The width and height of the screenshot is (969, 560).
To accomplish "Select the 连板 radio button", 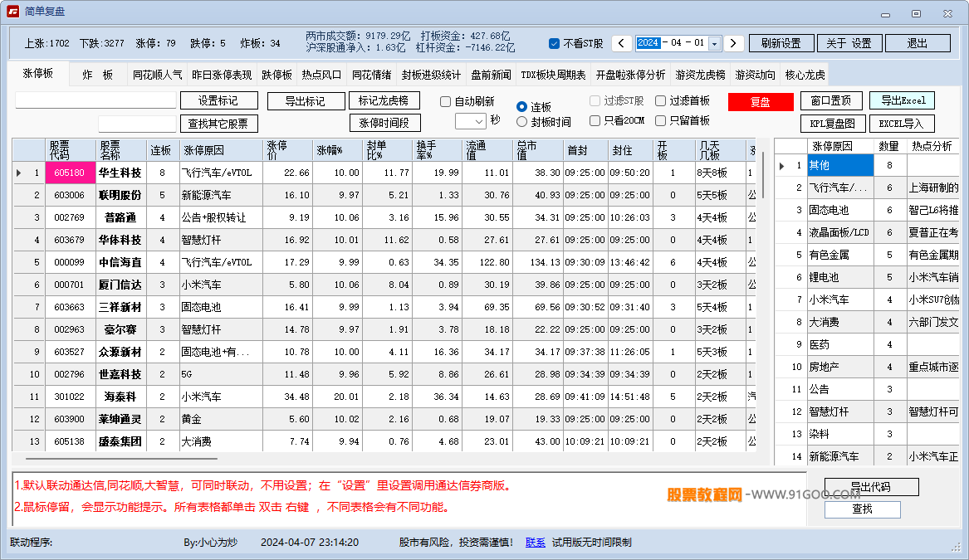I will [x=521, y=107].
